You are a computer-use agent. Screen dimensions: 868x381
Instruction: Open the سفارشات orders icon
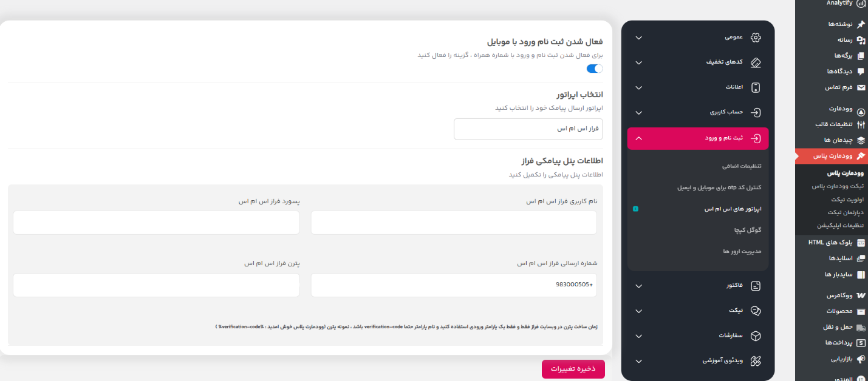tap(755, 335)
